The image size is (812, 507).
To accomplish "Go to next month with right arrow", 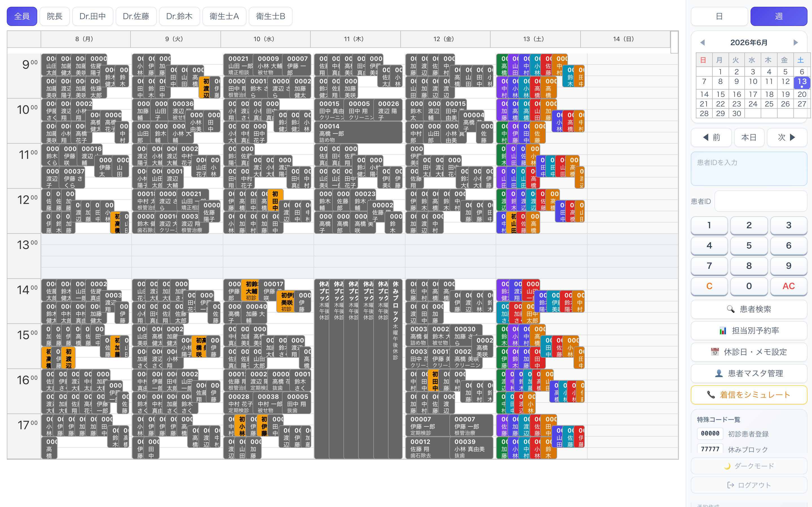I will point(795,43).
